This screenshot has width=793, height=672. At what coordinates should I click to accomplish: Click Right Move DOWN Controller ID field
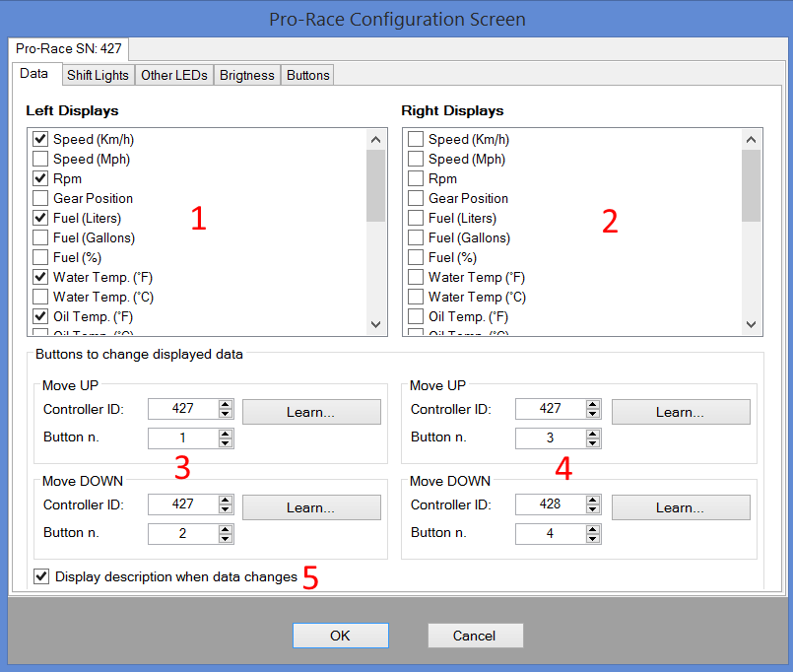point(549,504)
